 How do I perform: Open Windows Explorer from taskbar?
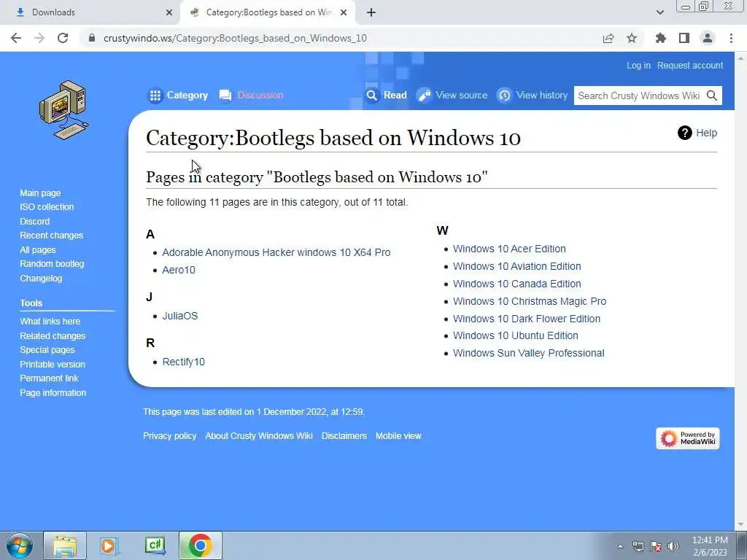point(65,546)
